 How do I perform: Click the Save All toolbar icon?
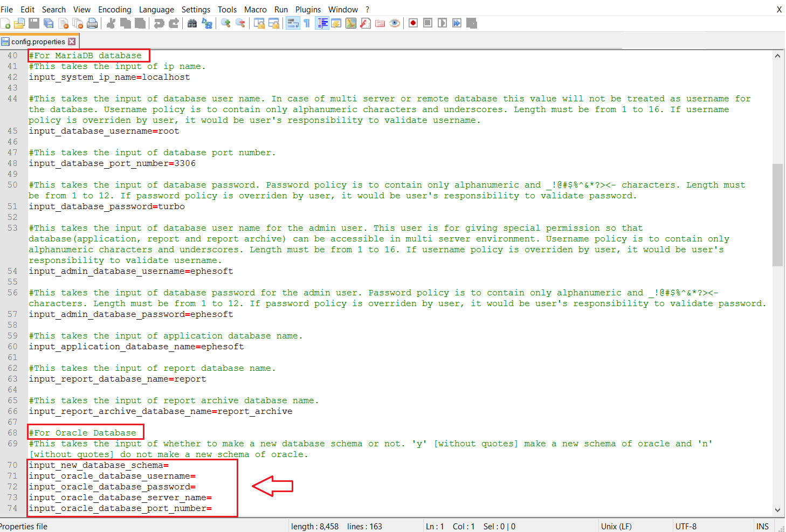[x=49, y=23]
